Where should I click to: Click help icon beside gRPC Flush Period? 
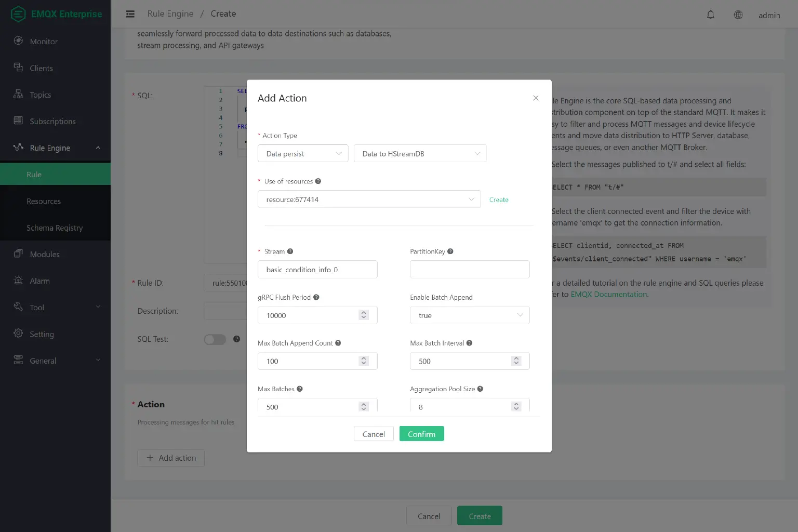pyautogui.click(x=316, y=297)
